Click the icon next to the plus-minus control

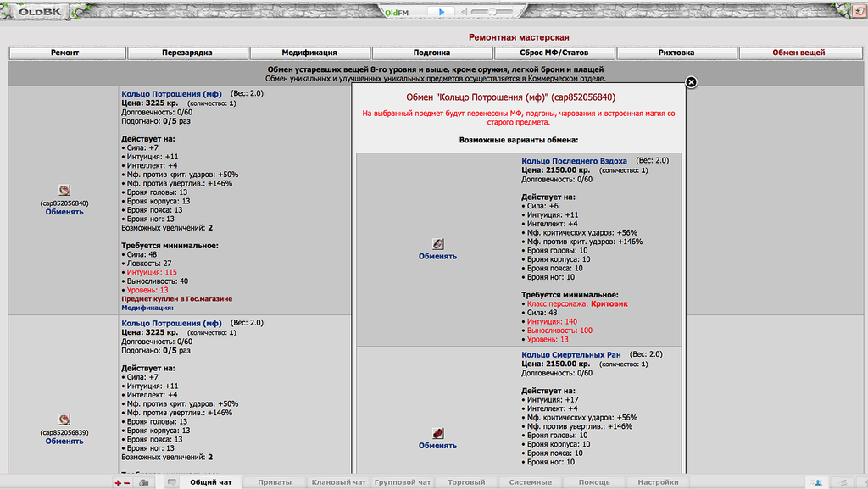point(144,482)
